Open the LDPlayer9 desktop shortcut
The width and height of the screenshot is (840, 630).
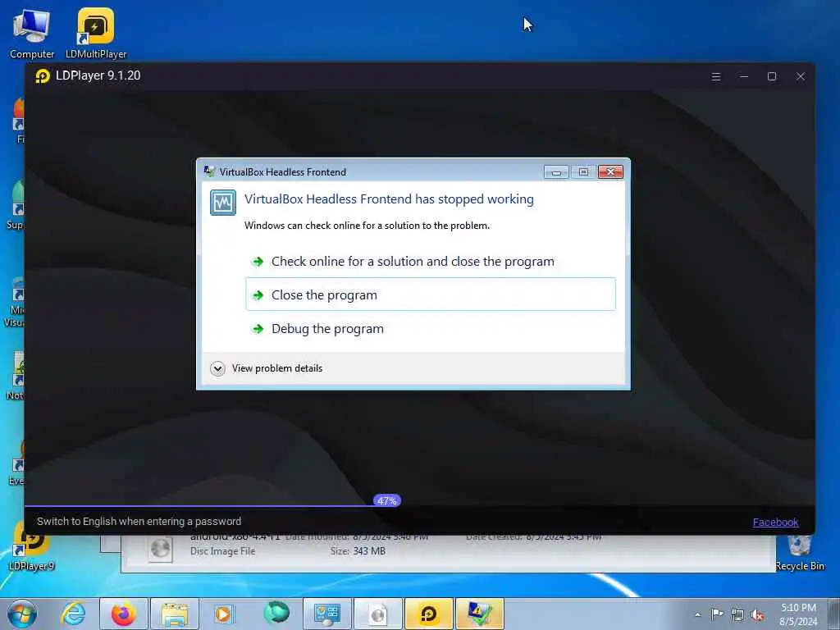pyautogui.click(x=32, y=546)
